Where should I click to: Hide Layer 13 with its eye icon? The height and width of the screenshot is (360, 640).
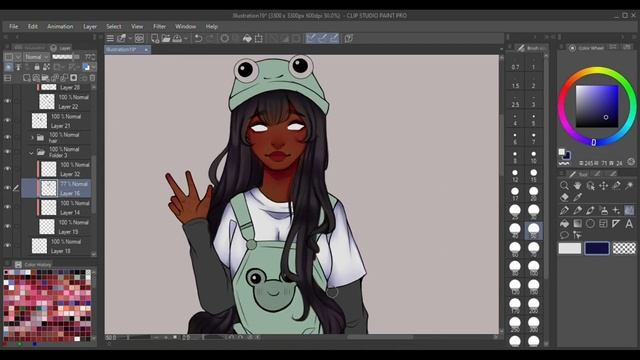point(7,226)
